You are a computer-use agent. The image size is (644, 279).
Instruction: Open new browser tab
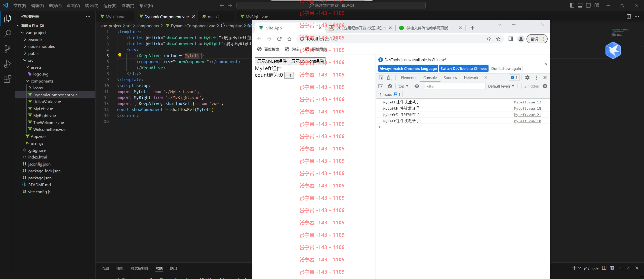[472, 28]
